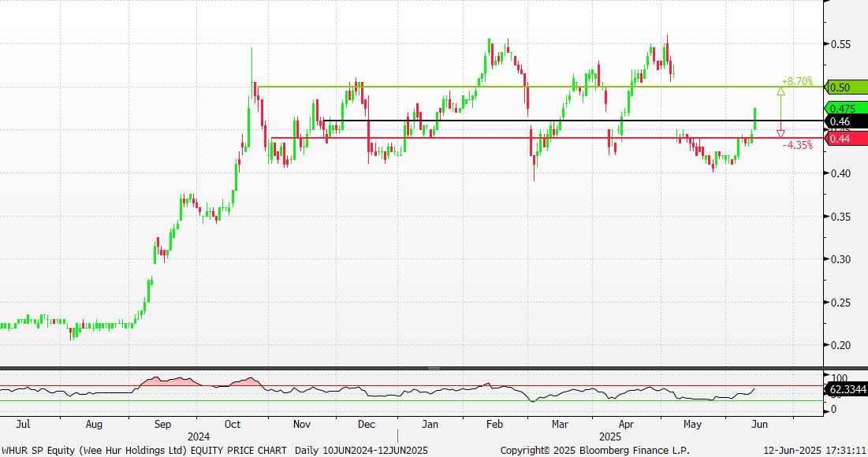
Task: Click the Nov month label on time axis
Action: click(x=302, y=425)
